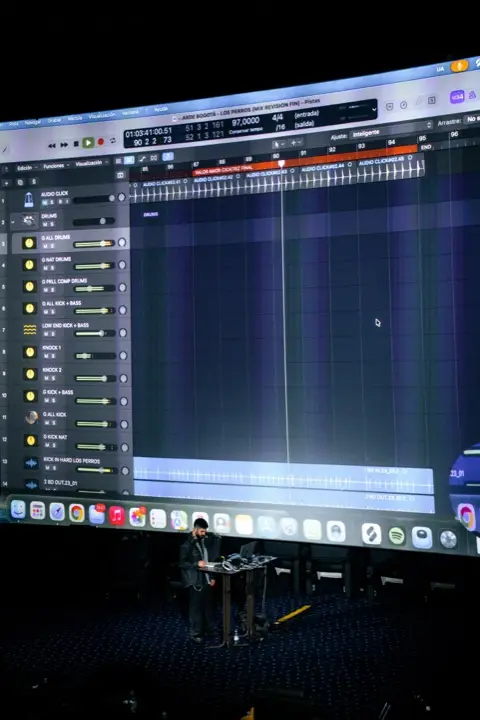Click the round icon of G ALL KICK track

pyautogui.click(x=31, y=418)
